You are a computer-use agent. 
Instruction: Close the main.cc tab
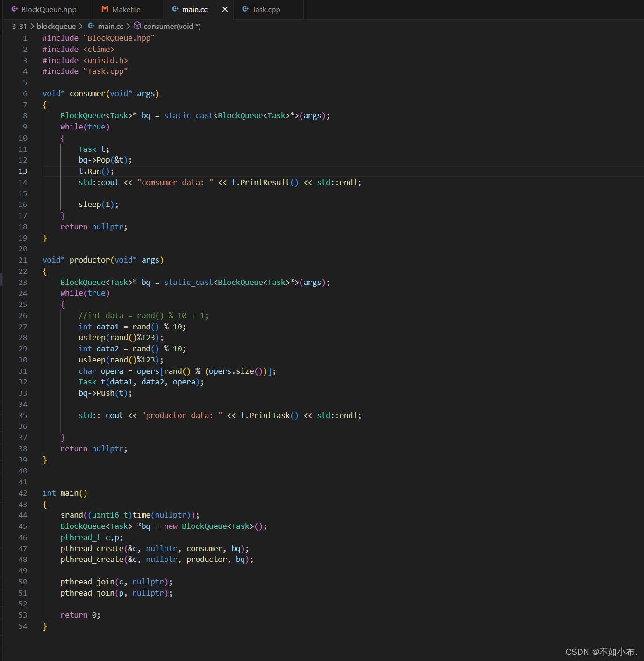225,9
